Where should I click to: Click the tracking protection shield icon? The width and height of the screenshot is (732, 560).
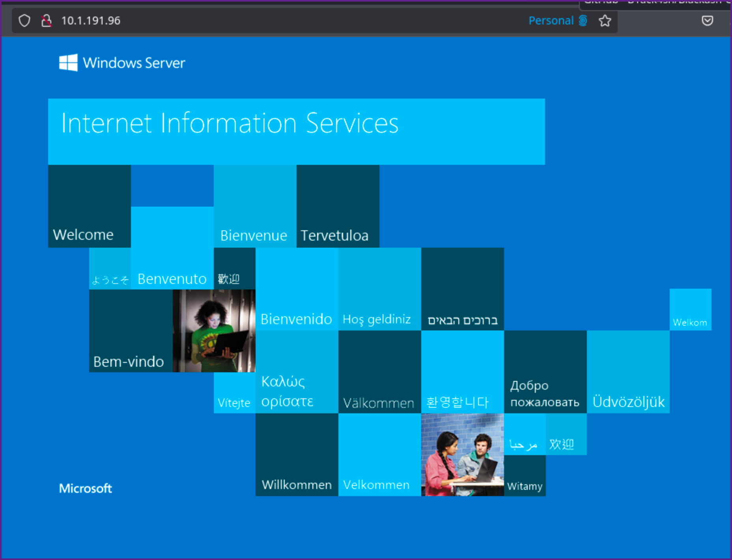point(24,21)
